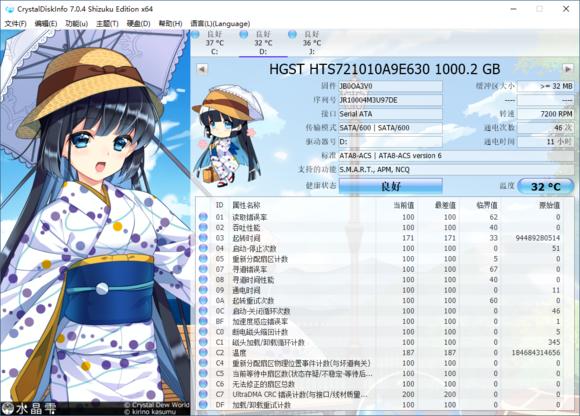Click the 临界值 column header

pyautogui.click(x=487, y=205)
